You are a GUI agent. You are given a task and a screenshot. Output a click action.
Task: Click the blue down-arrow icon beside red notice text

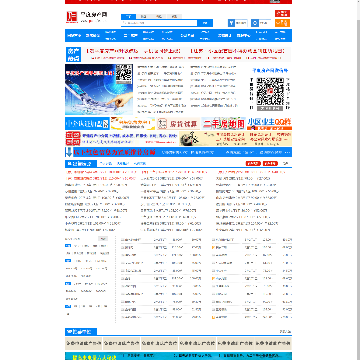pyautogui.click(x=69, y=152)
